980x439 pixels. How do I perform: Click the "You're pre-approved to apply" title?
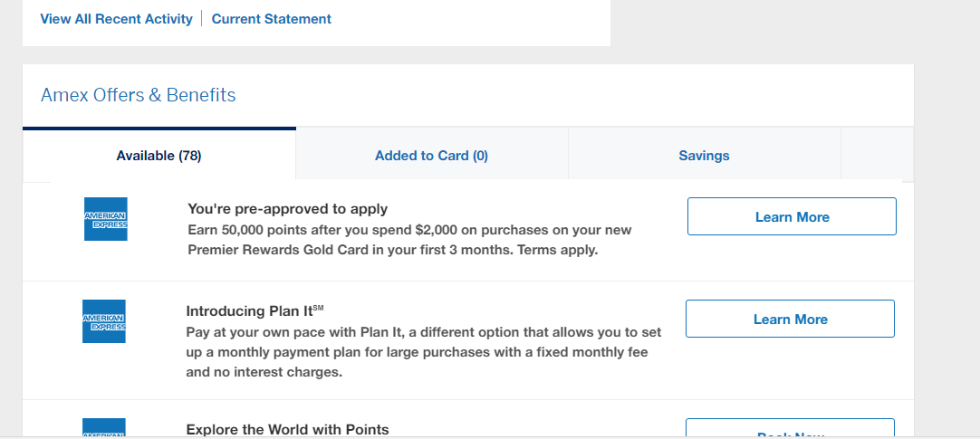[x=287, y=208]
